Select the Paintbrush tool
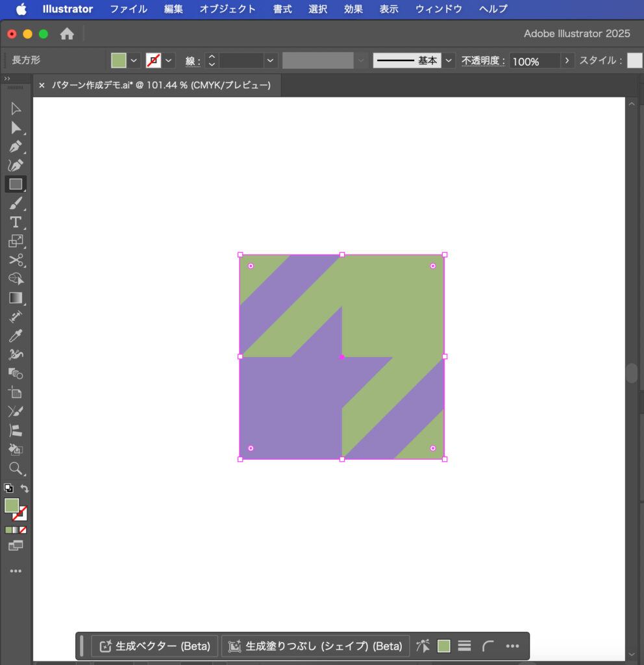The width and height of the screenshot is (644, 665). 16,203
